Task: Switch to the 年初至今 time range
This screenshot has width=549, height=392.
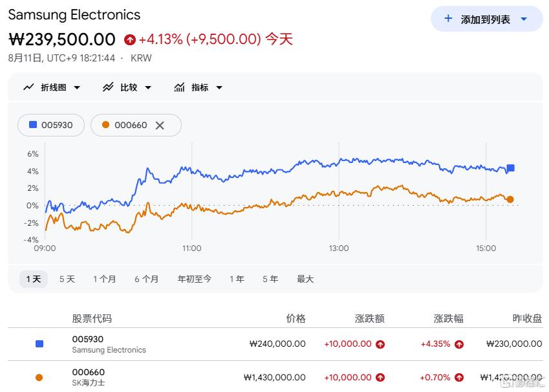Action: (x=195, y=279)
